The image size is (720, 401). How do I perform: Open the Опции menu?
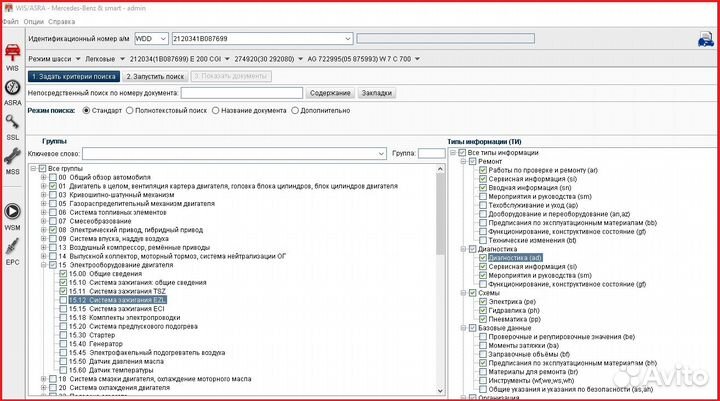tap(34, 20)
